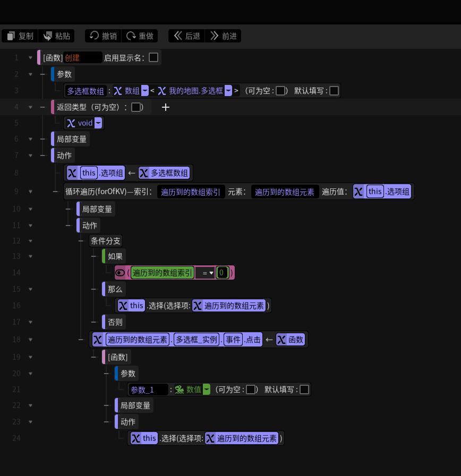Collapse line 9 循环遍历 loop node
This screenshot has height=476, width=461.
pos(30,192)
